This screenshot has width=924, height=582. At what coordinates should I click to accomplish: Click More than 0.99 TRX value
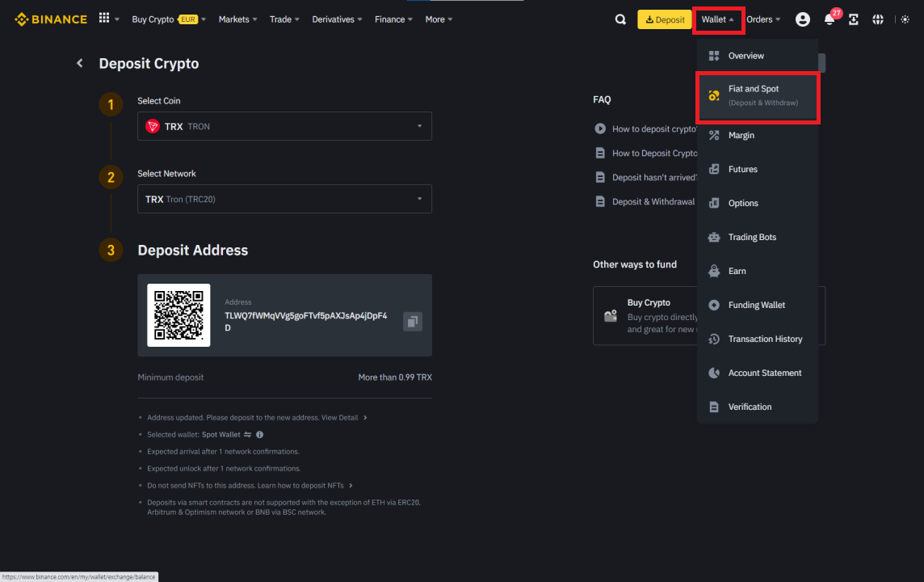tap(395, 377)
